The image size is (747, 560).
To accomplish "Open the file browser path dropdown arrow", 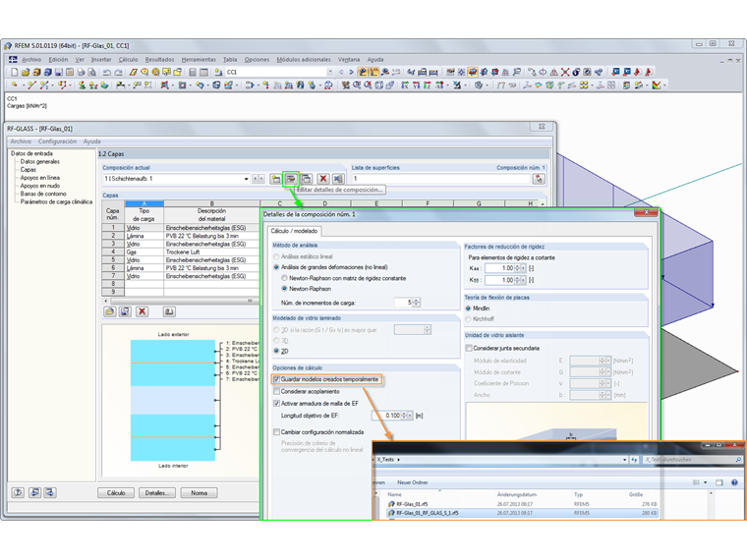I will tap(624, 460).
